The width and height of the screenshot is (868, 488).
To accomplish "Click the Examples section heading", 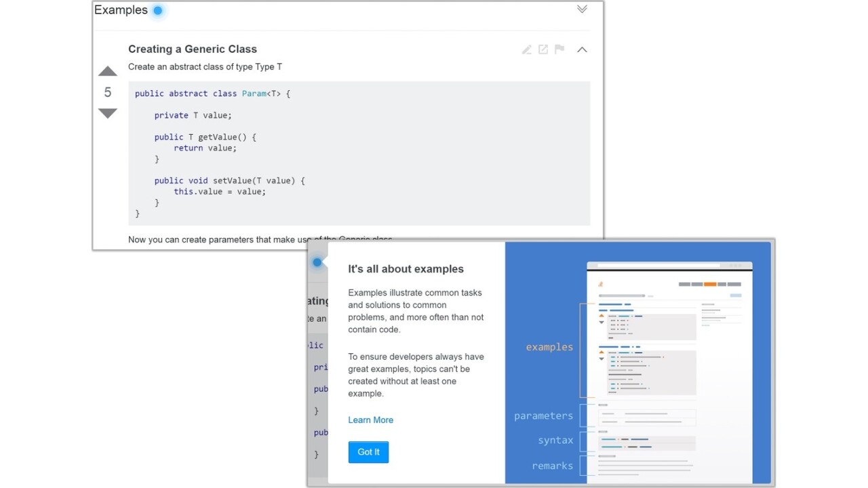I will [x=121, y=10].
